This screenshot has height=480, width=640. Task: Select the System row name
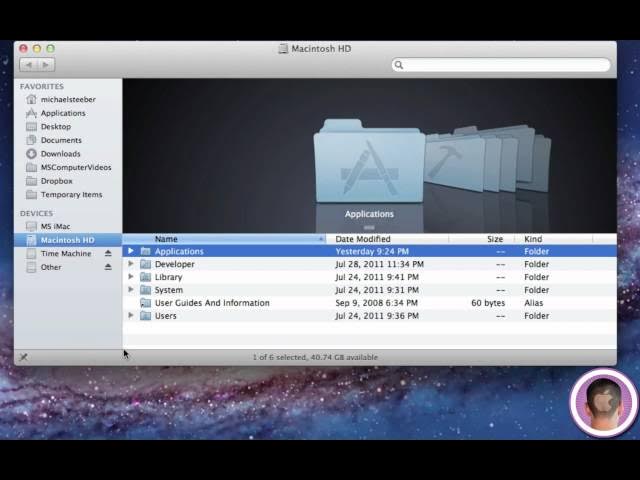pyautogui.click(x=169, y=290)
